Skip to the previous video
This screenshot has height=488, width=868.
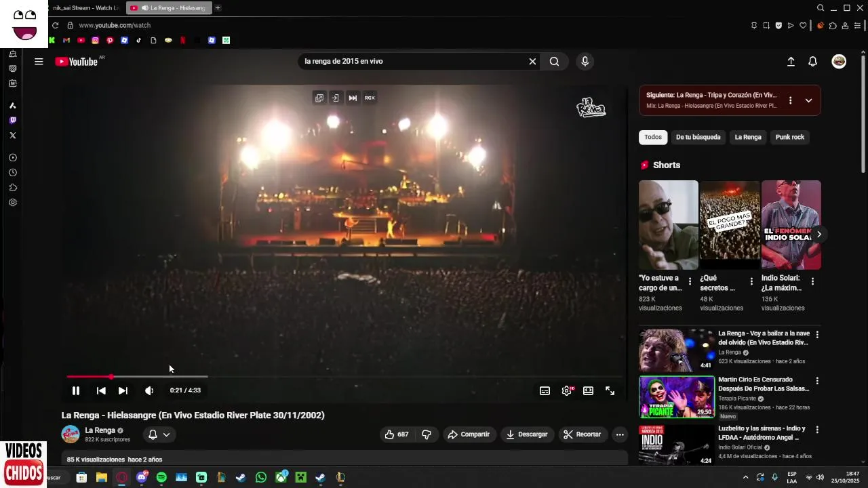tap(101, 390)
